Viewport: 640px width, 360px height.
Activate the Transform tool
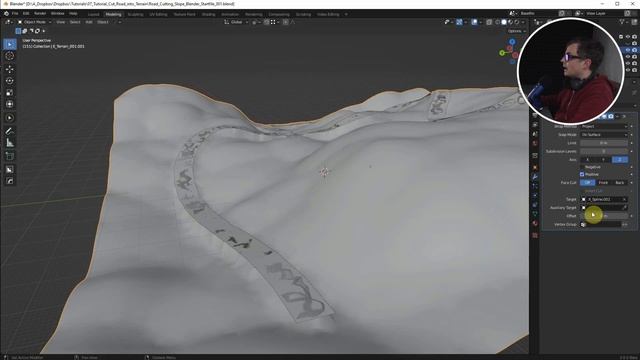click(10, 104)
